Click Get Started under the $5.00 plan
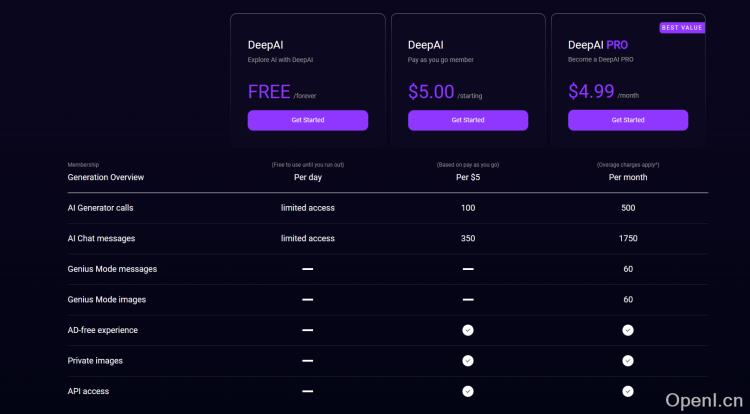Screen dimensions: 750x414 (x=468, y=120)
